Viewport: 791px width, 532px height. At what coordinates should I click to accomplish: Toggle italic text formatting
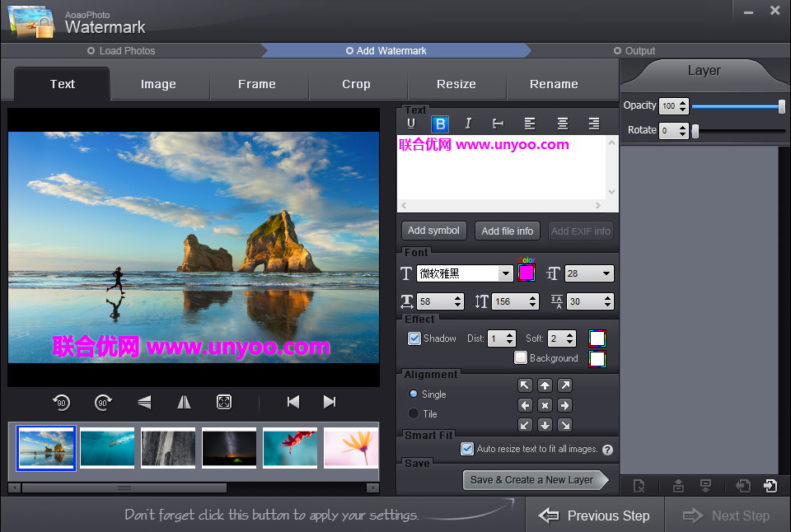(x=468, y=124)
